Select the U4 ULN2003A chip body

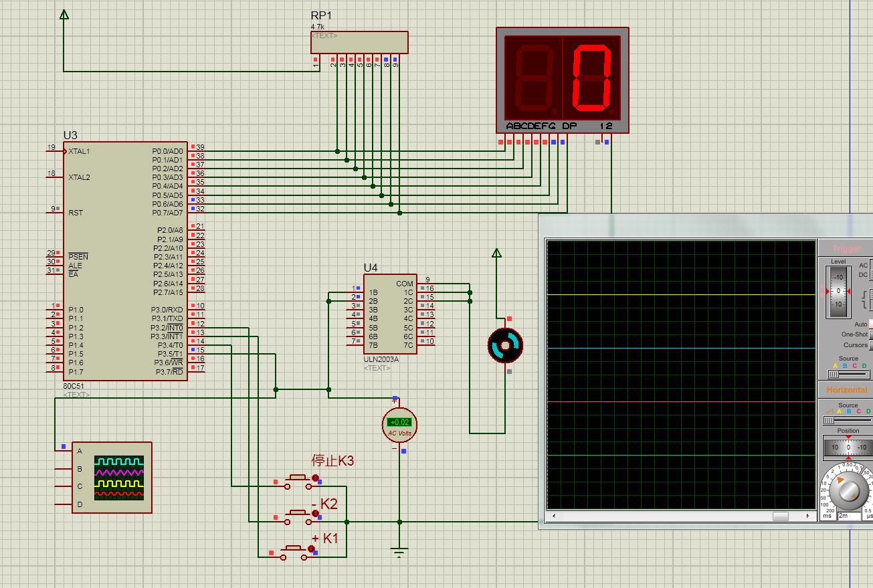point(390,314)
